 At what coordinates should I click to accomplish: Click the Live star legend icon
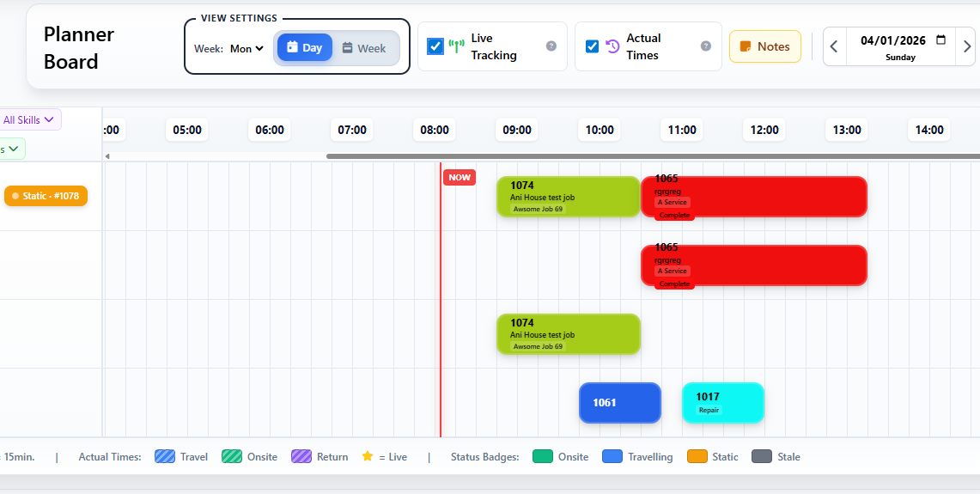tap(368, 456)
